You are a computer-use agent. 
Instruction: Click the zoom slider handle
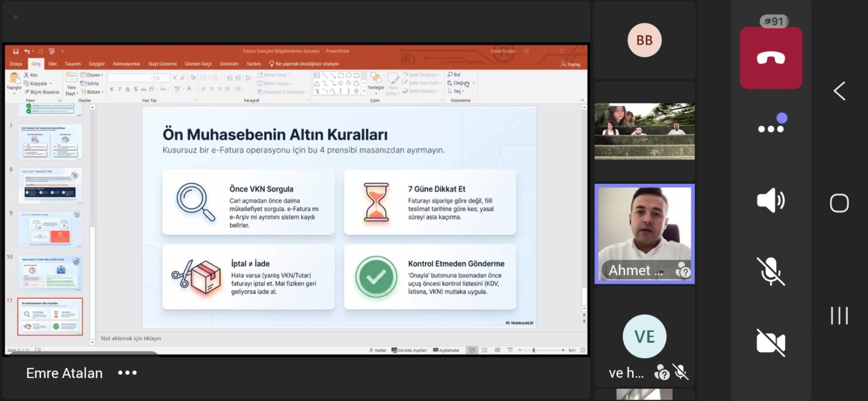pos(534,350)
